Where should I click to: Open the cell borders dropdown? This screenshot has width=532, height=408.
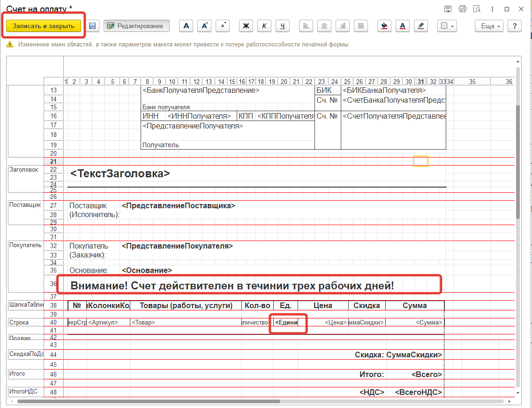tap(447, 26)
